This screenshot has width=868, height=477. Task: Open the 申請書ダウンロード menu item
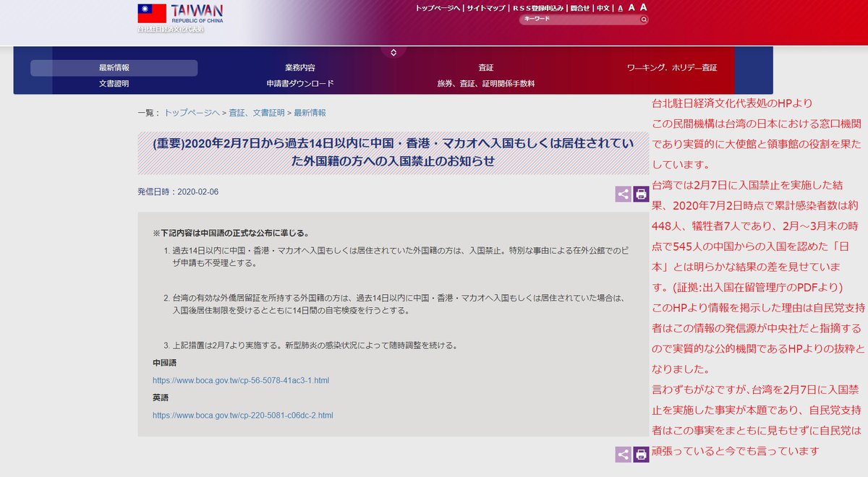302,83
